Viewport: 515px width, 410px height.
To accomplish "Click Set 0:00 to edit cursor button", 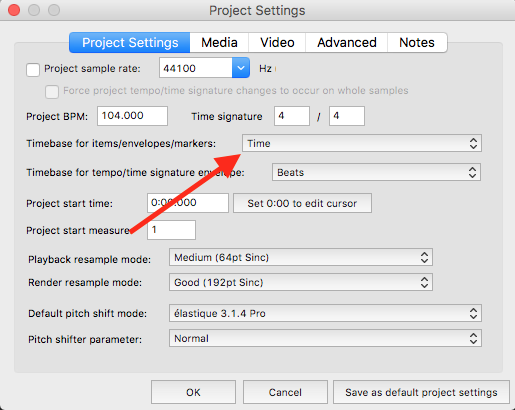I will point(302,203).
